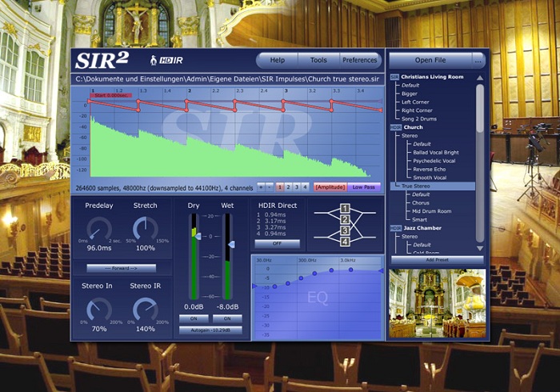The image size is (560, 392).
Task: Collapse Christians Living Room group
Action: coord(394,77)
